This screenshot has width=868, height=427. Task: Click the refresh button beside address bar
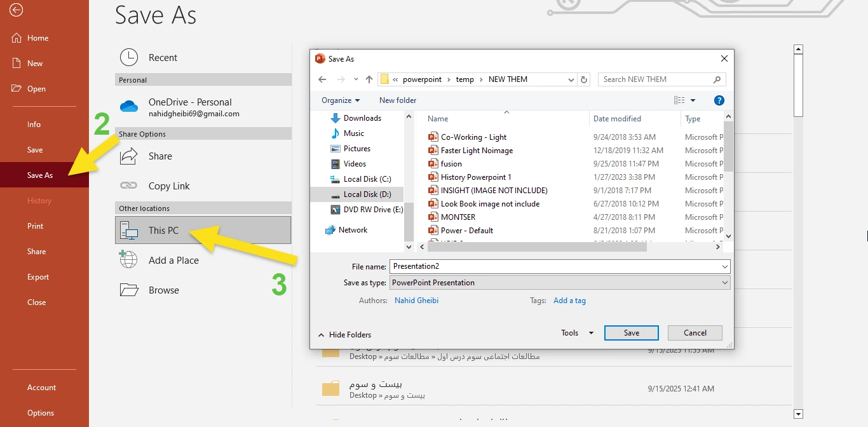tap(585, 79)
